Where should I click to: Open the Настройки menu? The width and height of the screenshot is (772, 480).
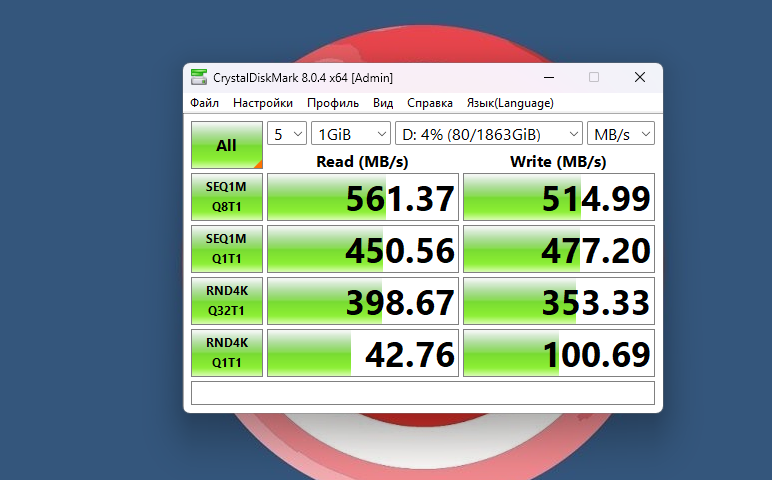pyautogui.click(x=263, y=103)
